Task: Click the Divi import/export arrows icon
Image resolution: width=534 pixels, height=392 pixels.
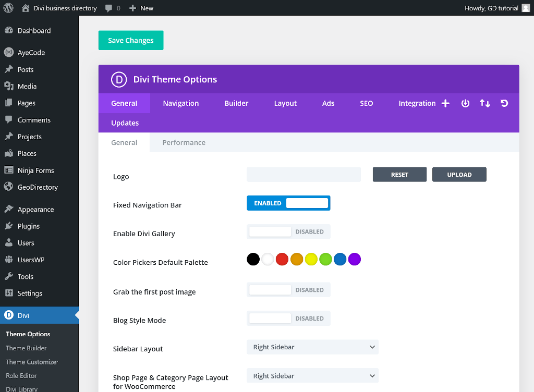Action: (x=484, y=103)
